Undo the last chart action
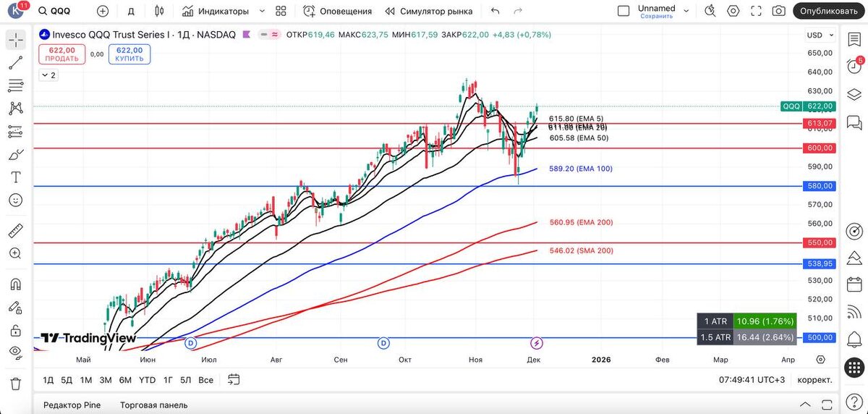Image resolution: width=868 pixels, height=414 pixels. point(495,11)
